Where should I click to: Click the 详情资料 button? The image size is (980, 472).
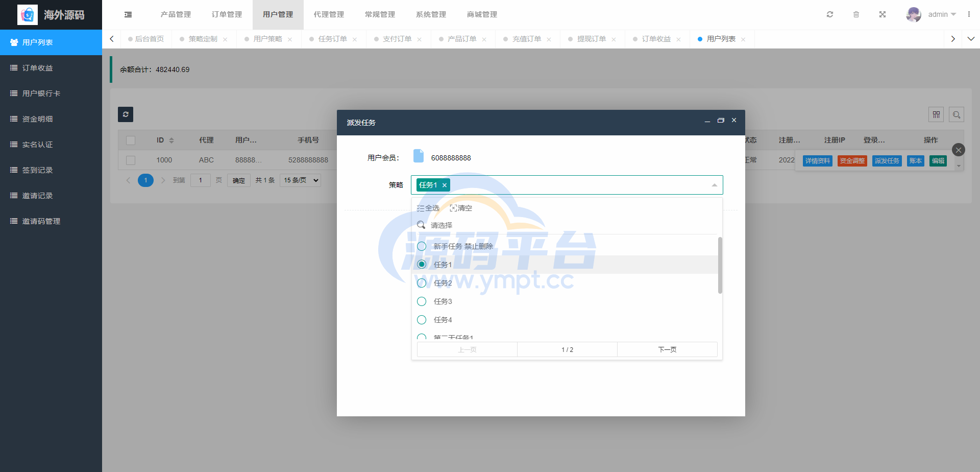coord(818,161)
